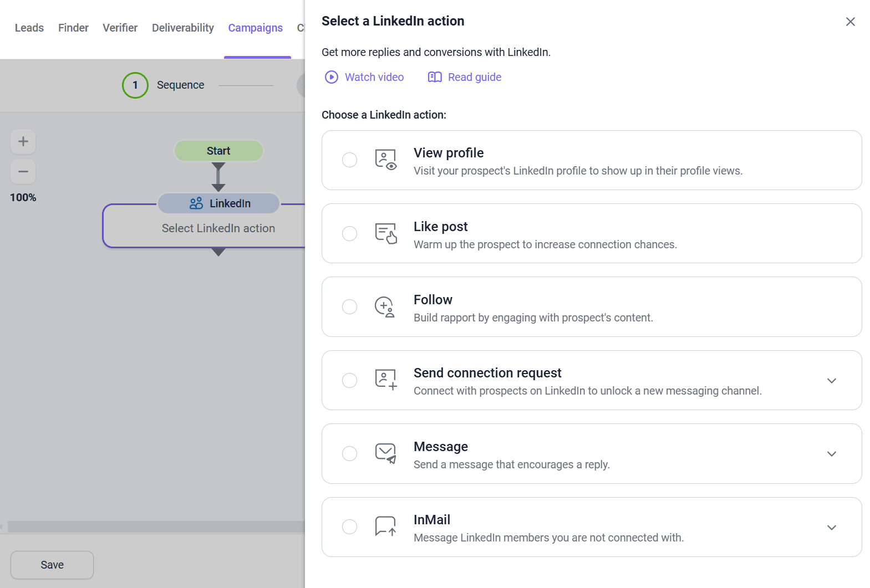Click the Message envelope icon

pos(385,453)
